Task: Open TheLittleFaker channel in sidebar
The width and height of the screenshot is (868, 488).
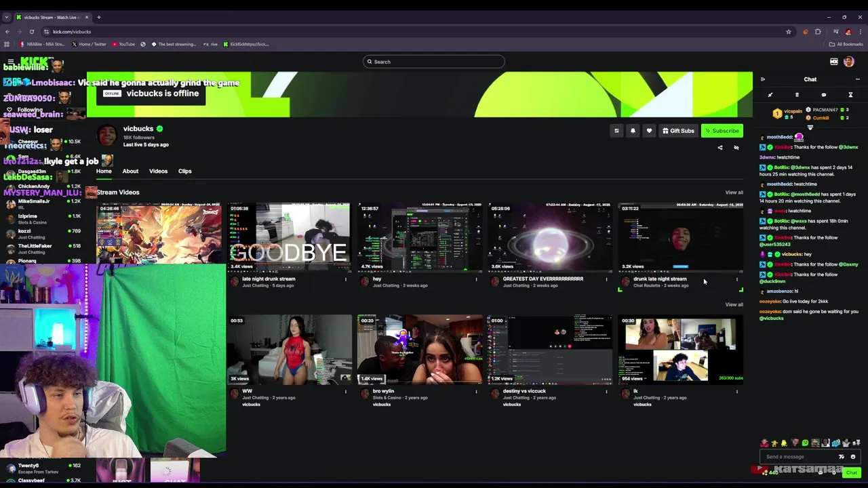Action: [x=42, y=249]
